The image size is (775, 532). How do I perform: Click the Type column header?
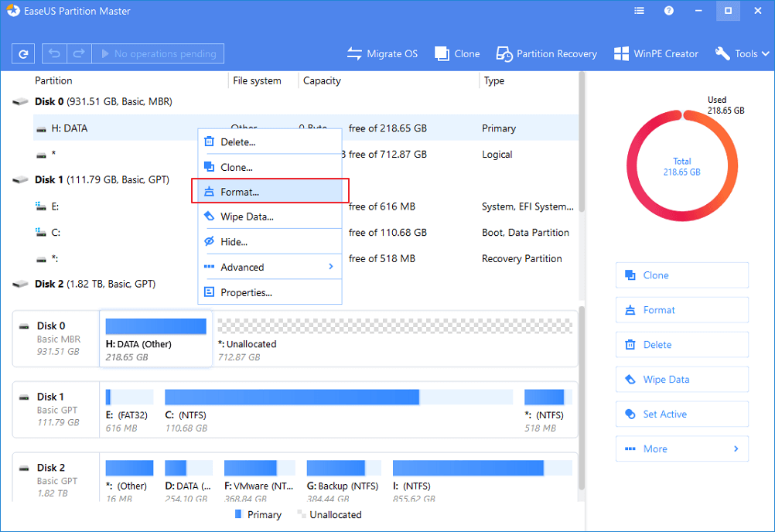[x=493, y=80]
